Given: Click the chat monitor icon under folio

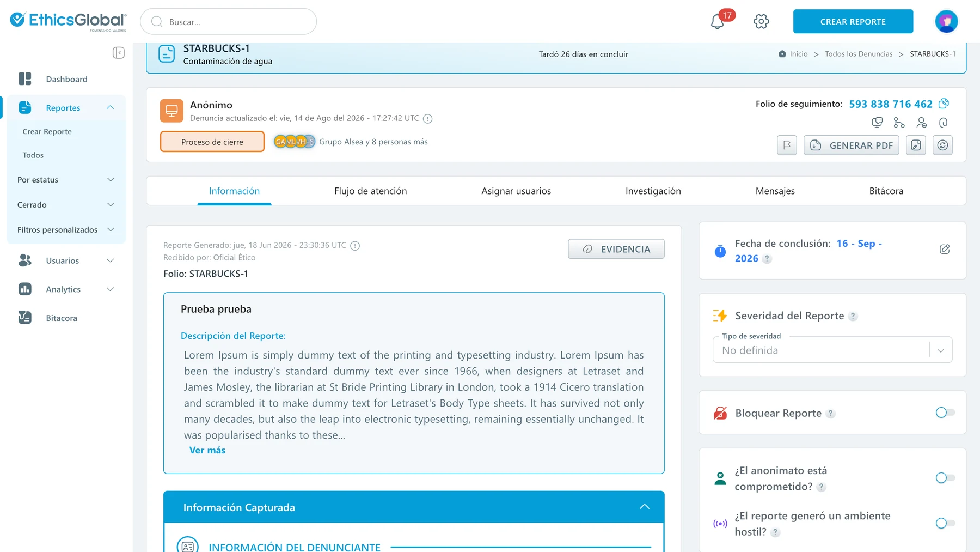Looking at the screenshot, I should pyautogui.click(x=877, y=123).
